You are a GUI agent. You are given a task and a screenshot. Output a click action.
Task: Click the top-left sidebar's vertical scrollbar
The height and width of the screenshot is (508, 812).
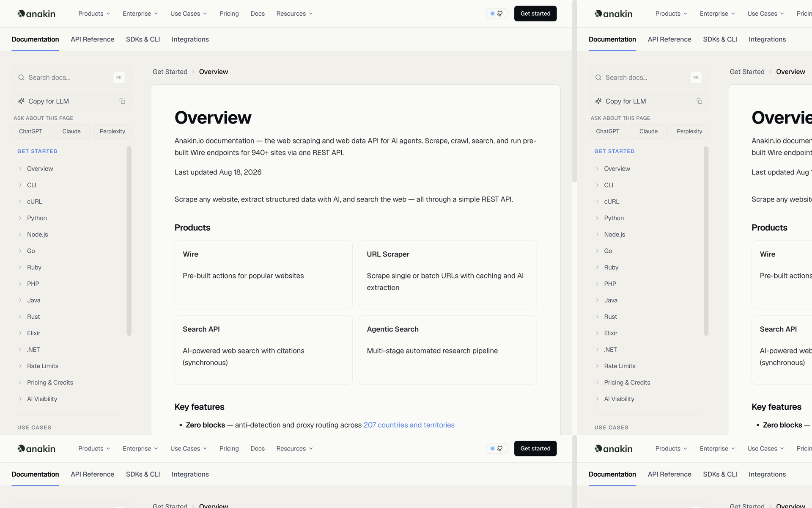coord(129,241)
